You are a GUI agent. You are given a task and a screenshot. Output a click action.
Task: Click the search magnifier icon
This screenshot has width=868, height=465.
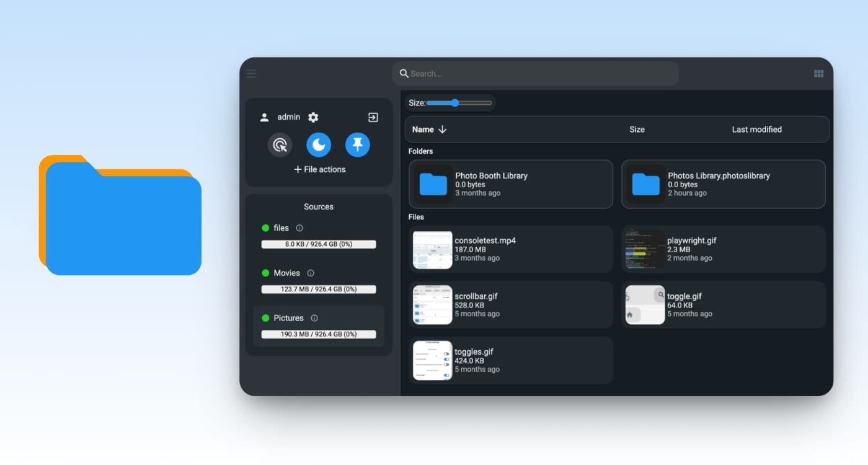(x=404, y=73)
